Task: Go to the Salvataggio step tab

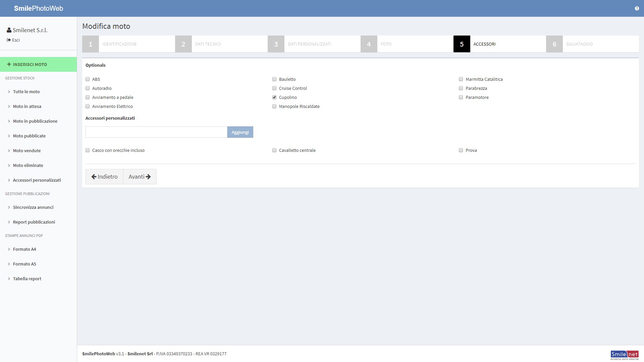Action: 579,44
